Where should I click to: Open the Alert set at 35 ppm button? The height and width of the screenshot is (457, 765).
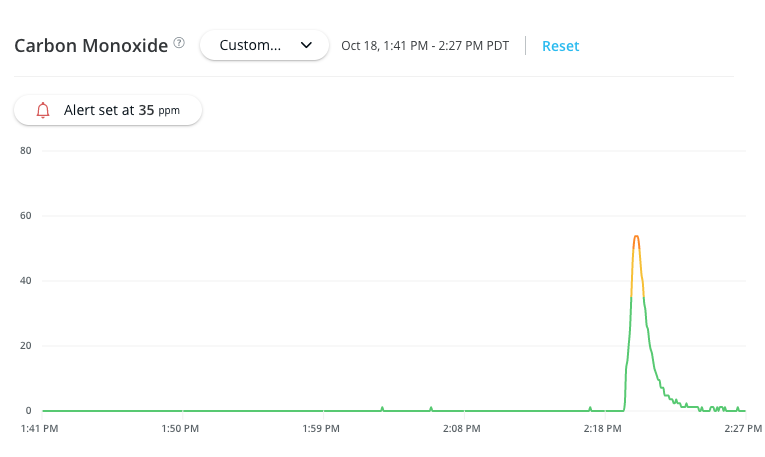coord(108,111)
